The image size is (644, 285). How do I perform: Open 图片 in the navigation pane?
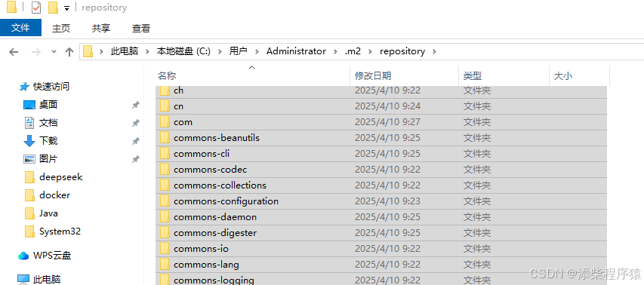[48, 158]
